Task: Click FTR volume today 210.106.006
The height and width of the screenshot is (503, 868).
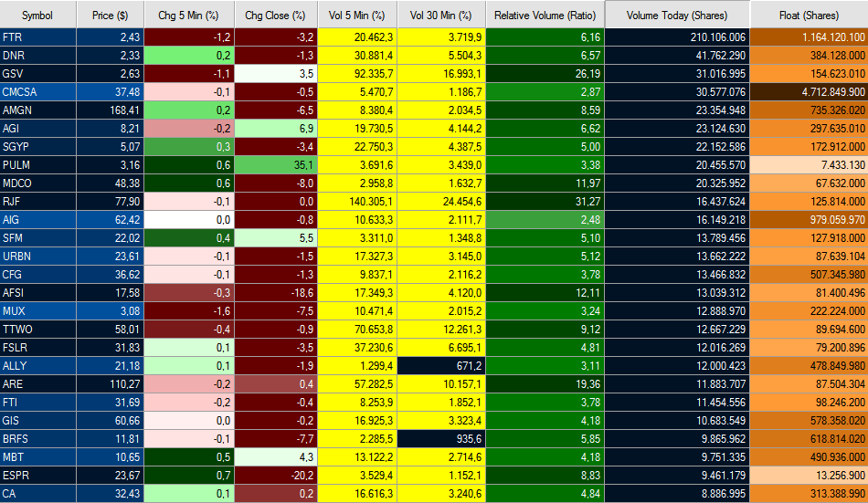Action: click(678, 37)
